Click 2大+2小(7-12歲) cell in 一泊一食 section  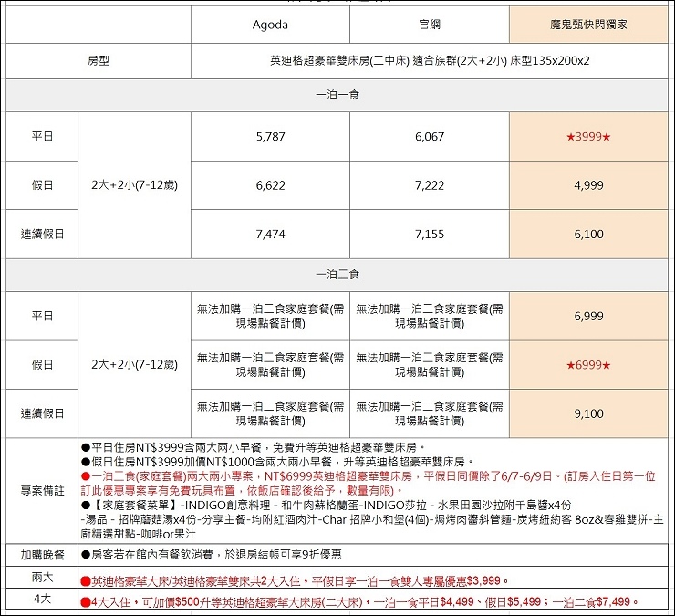click(x=134, y=185)
